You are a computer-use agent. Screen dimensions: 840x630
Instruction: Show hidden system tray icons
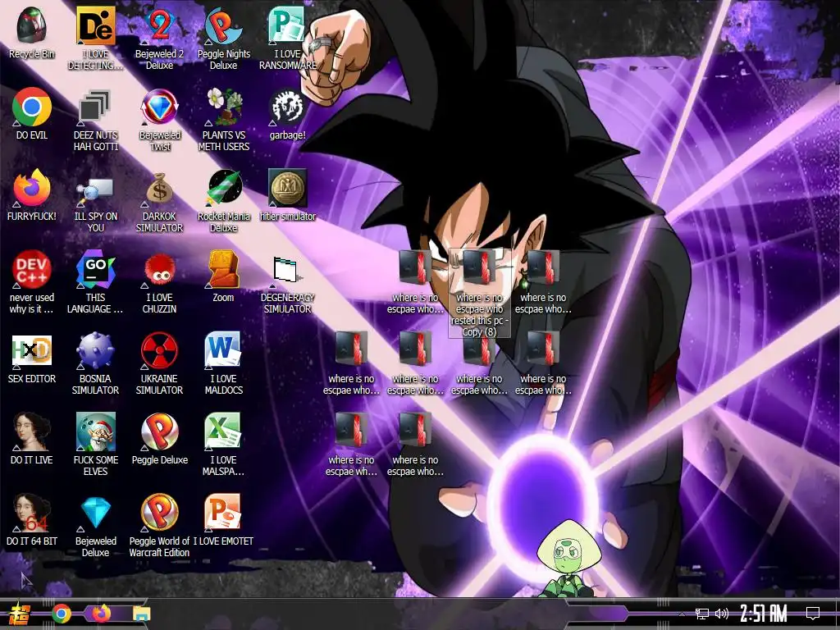point(681,614)
